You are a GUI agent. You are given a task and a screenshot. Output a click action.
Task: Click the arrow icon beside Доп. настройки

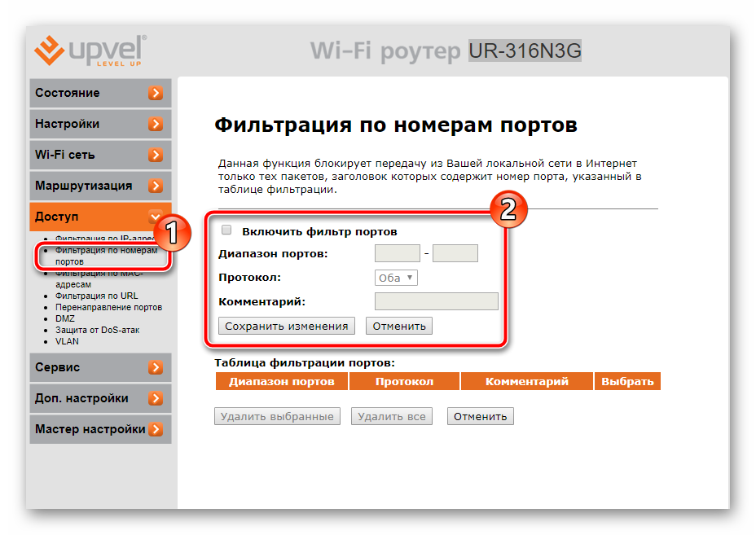pos(156,398)
